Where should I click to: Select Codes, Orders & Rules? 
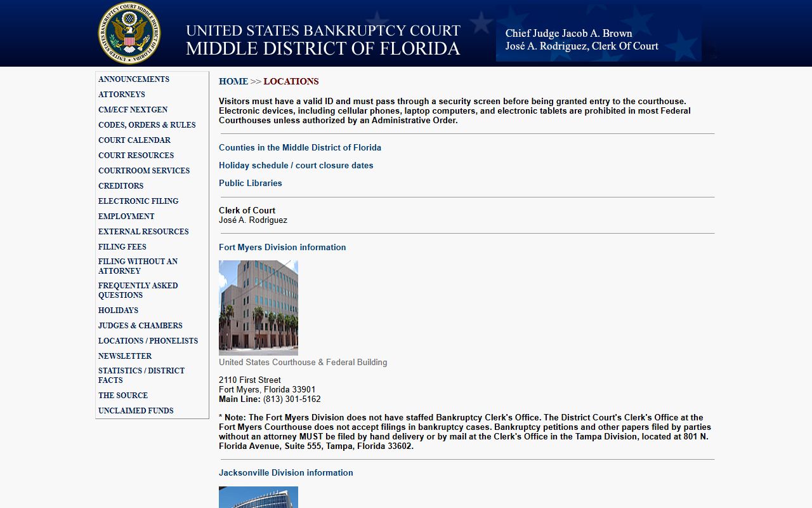pyautogui.click(x=147, y=125)
